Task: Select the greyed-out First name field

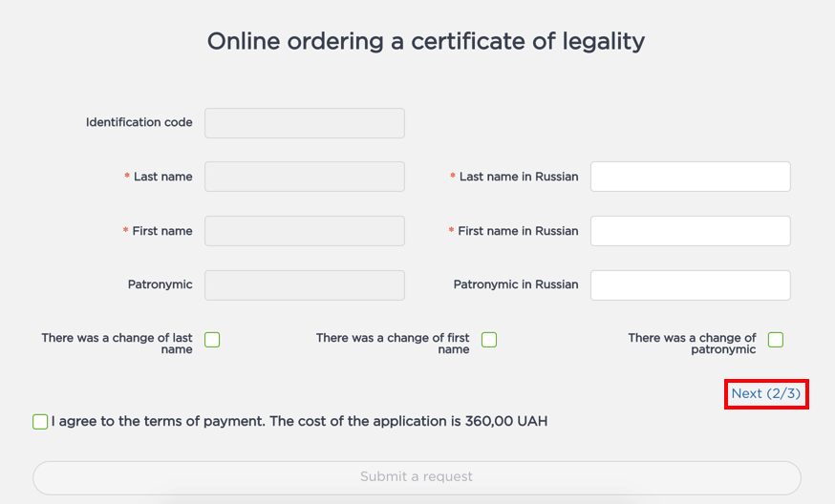Action: pyautogui.click(x=304, y=231)
